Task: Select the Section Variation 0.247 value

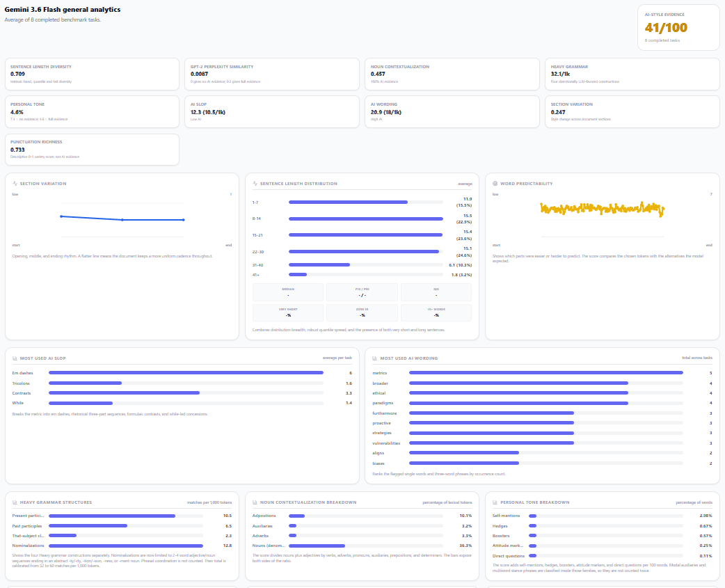Action: coord(557,112)
